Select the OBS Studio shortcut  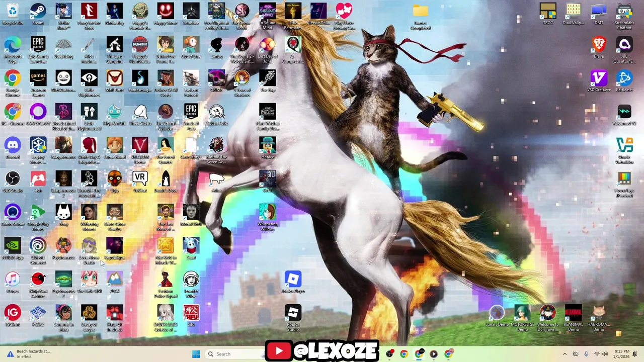pos(13,182)
